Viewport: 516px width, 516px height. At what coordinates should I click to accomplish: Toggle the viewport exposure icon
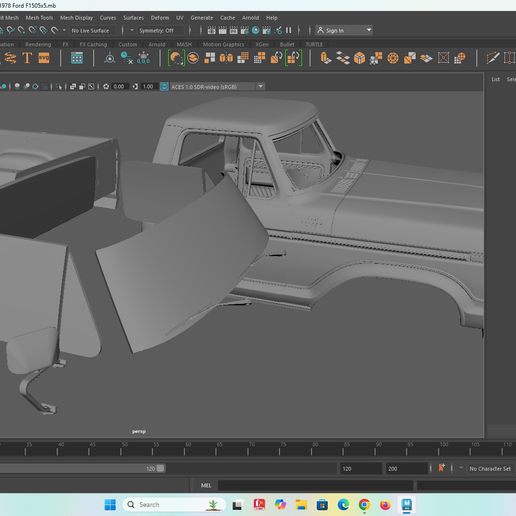106,86
